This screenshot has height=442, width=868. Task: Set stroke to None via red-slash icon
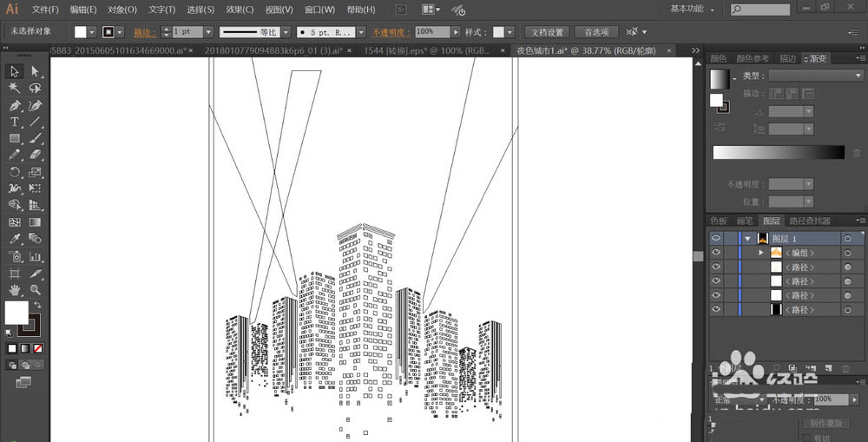coord(38,348)
